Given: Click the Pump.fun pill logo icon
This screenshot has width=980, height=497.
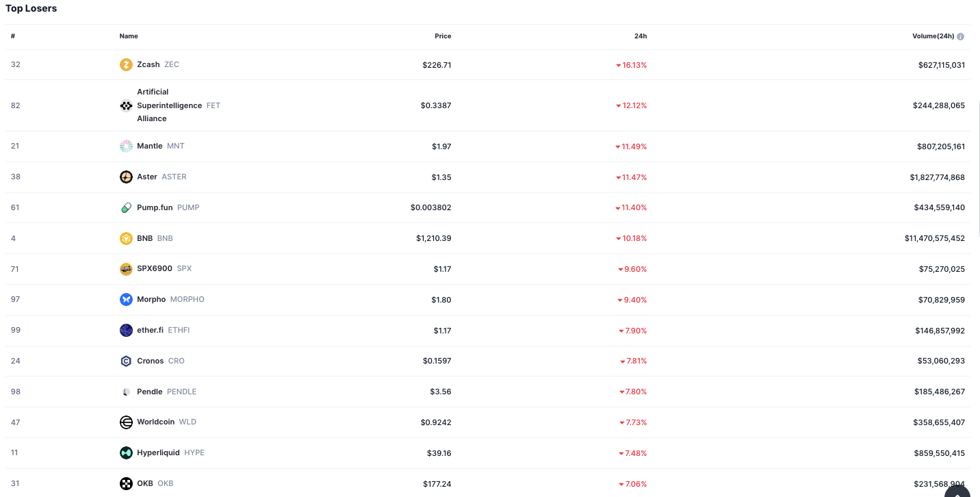Looking at the screenshot, I should click(x=126, y=207).
